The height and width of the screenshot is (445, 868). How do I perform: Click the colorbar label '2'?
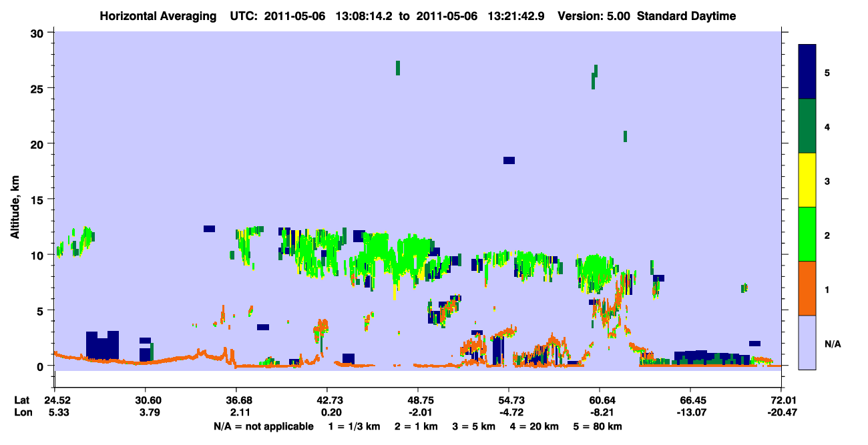tap(827, 234)
